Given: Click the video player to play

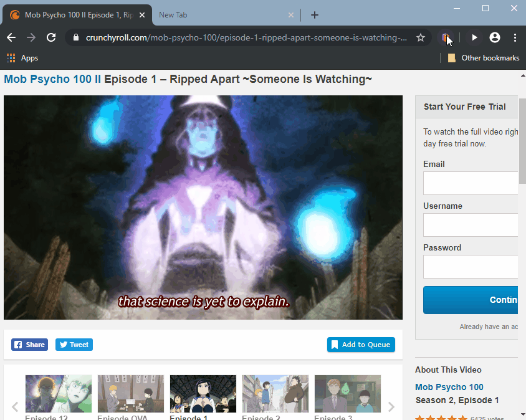Looking at the screenshot, I should click(203, 208).
